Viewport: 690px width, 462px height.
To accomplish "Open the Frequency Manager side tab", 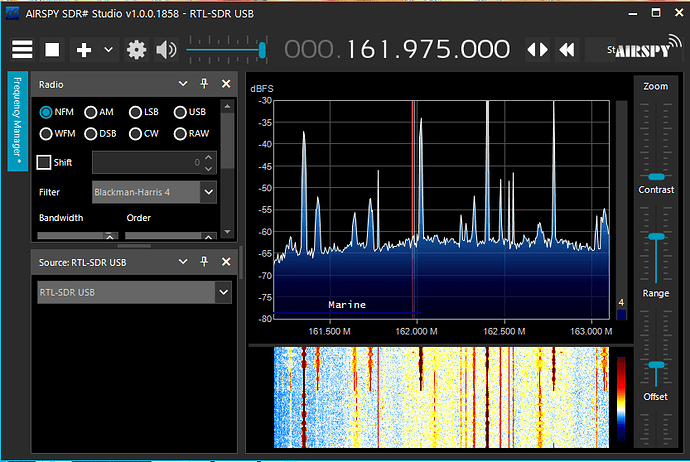I will coord(18,121).
